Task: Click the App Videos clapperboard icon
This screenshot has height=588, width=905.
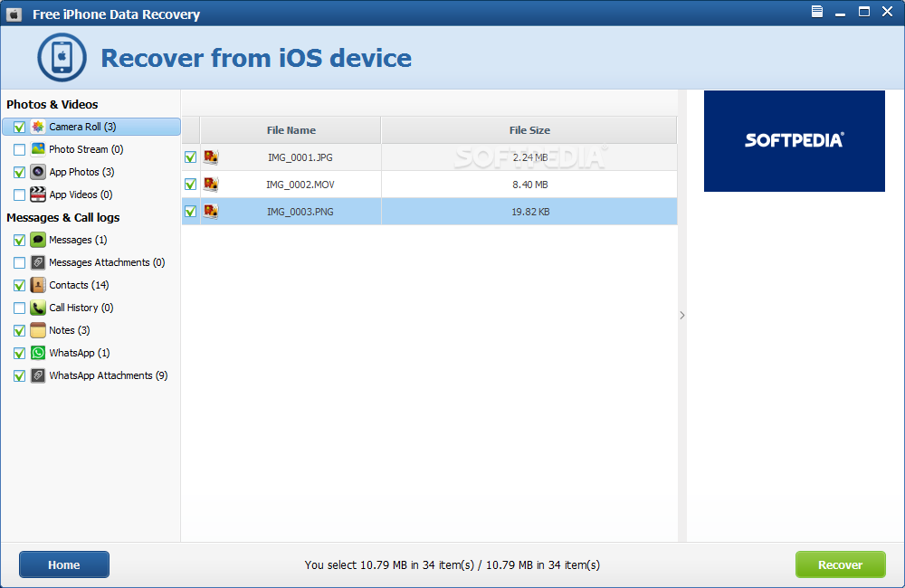Action: coord(38,194)
